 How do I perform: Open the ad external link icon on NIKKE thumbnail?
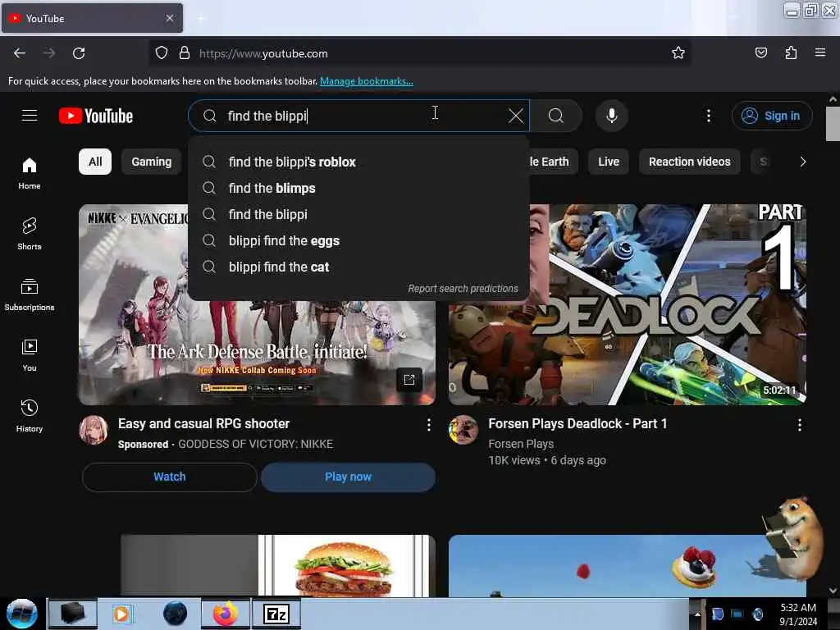(409, 380)
